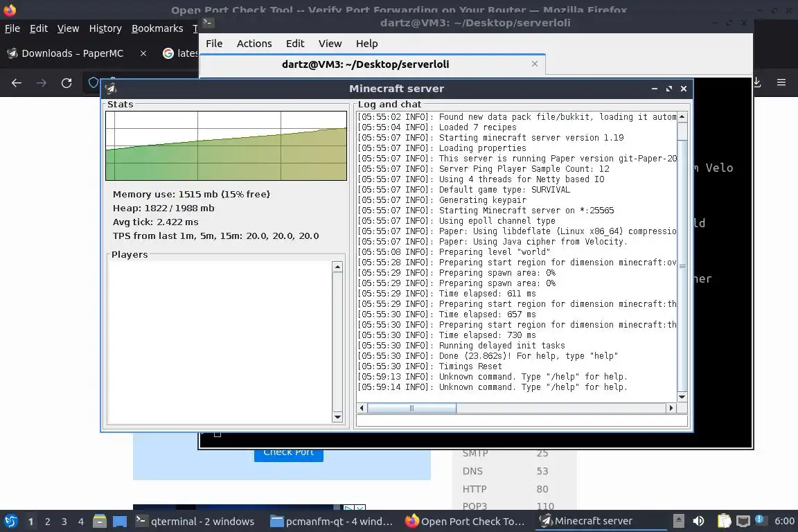The height and width of the screenshot is (532, 798).
Task: Activate pcmanfm-qt taskbar button
Action: 331,522
